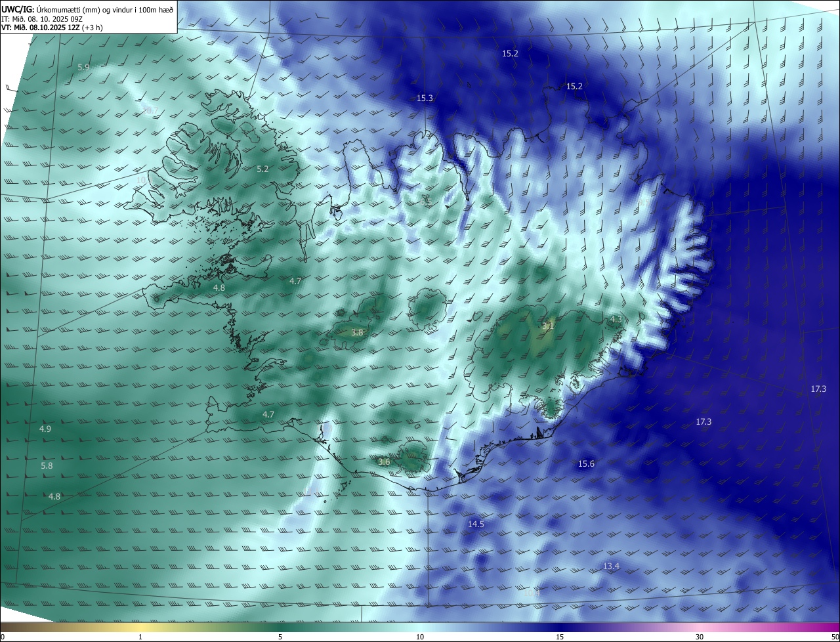
Task: Click the "5.8" value label on the map
Action: 47,466
